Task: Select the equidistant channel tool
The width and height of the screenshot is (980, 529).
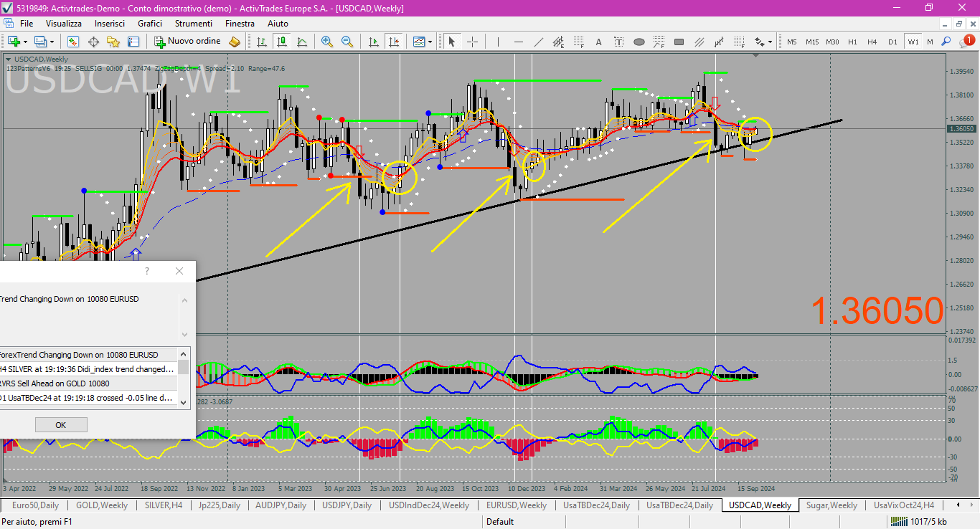Action: [558, 42]
